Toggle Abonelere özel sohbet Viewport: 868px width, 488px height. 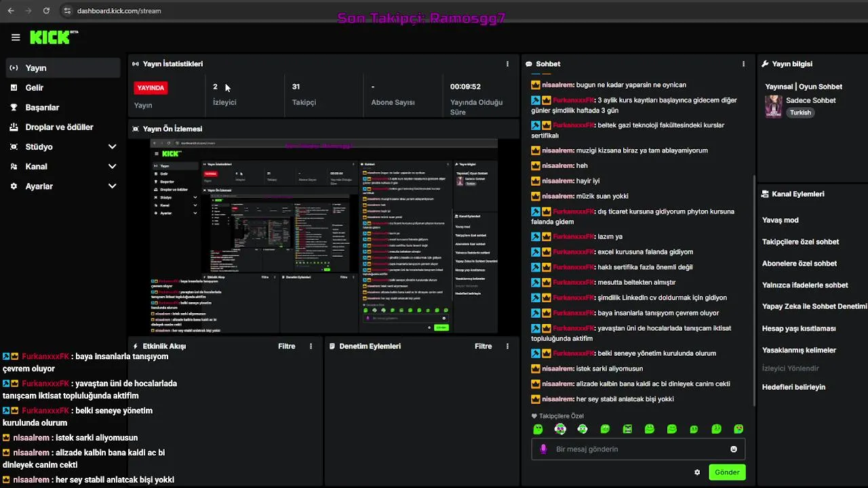(800, 263)
